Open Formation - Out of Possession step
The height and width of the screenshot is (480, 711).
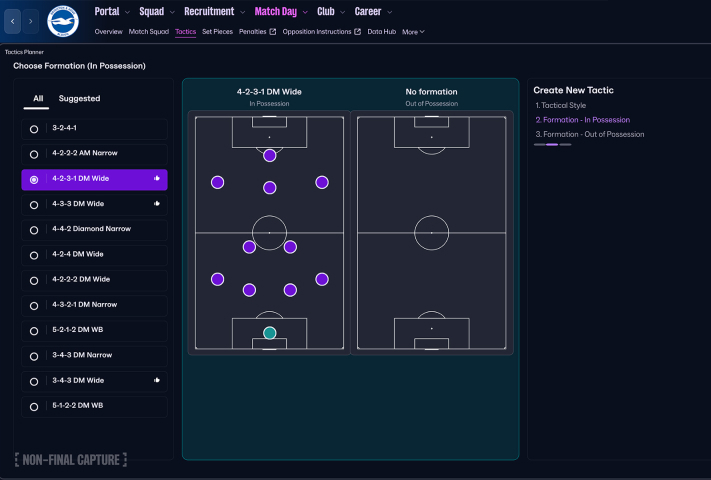coord(590,134)
